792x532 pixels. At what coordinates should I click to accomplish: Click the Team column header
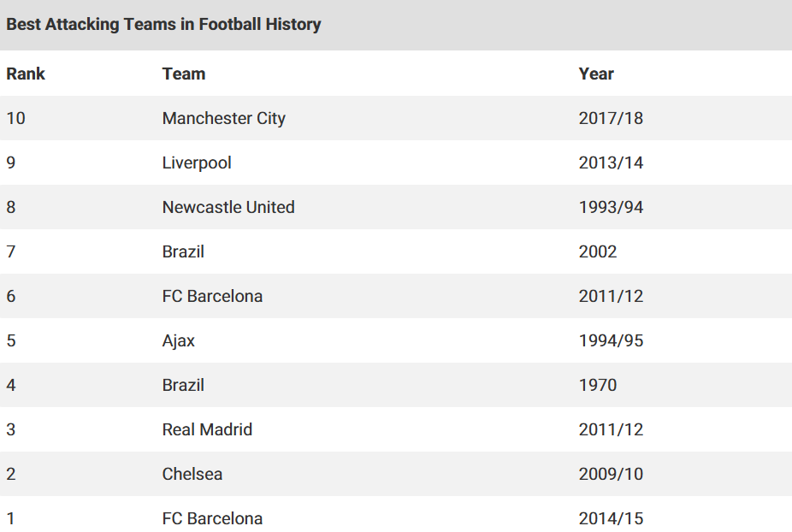tap(184, 74)
